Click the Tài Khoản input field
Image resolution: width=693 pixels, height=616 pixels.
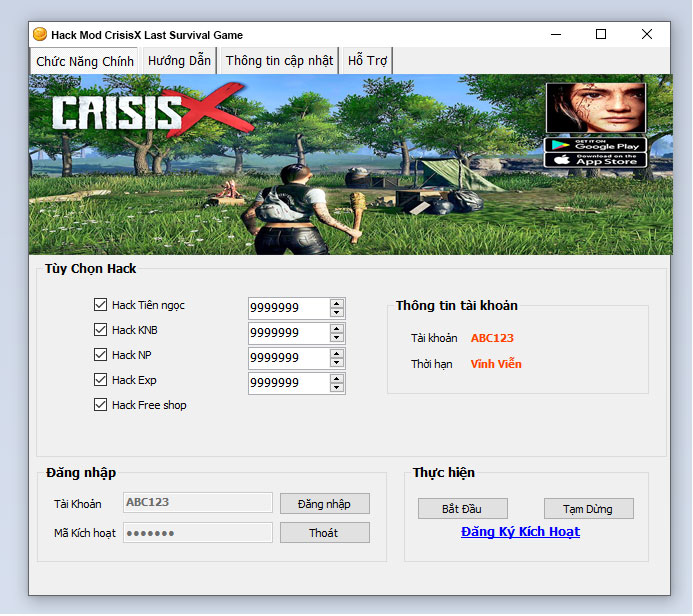pos(198,502)
